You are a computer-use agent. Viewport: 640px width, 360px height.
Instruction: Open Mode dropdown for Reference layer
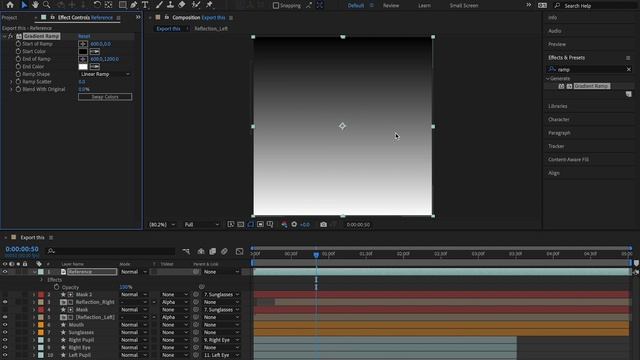click(133, 272)
